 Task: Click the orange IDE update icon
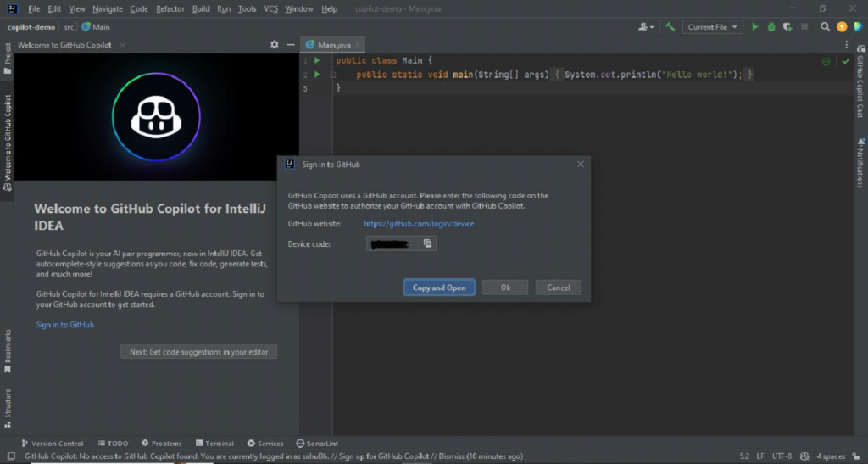coord(842,26)
